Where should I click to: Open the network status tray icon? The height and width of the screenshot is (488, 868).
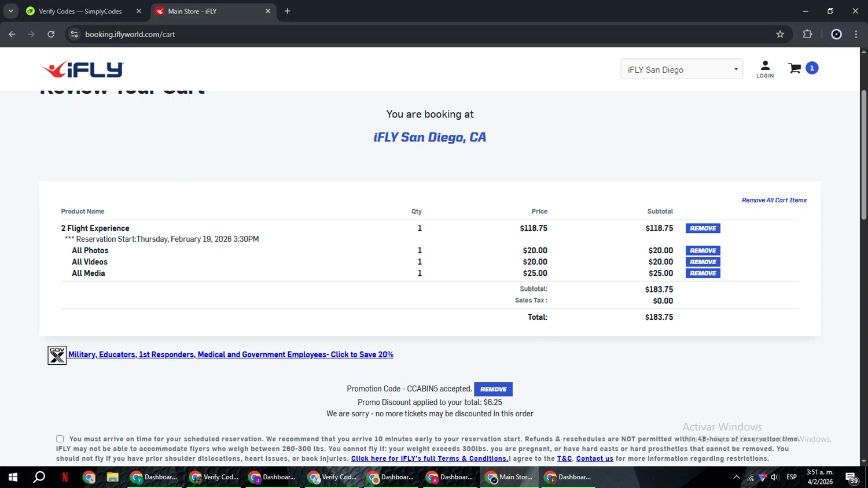(751, 477)
